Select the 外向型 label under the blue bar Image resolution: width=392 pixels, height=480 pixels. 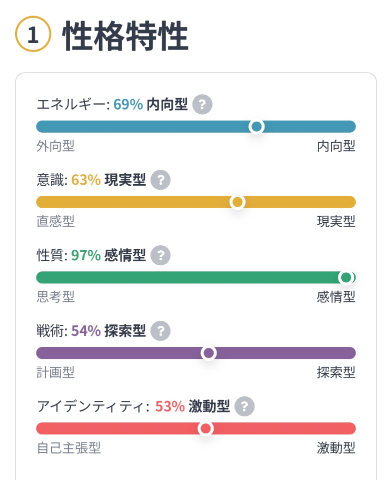tap(56, 146)
